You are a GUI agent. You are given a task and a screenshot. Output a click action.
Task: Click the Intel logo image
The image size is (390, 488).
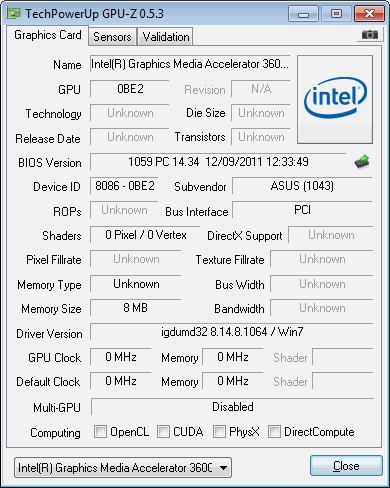[x=335, y=100]
